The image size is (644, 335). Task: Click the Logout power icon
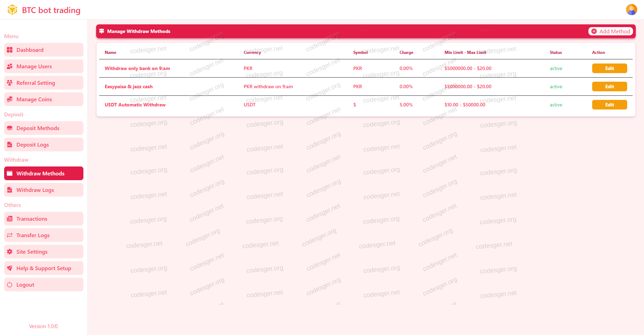click(10, 285)
